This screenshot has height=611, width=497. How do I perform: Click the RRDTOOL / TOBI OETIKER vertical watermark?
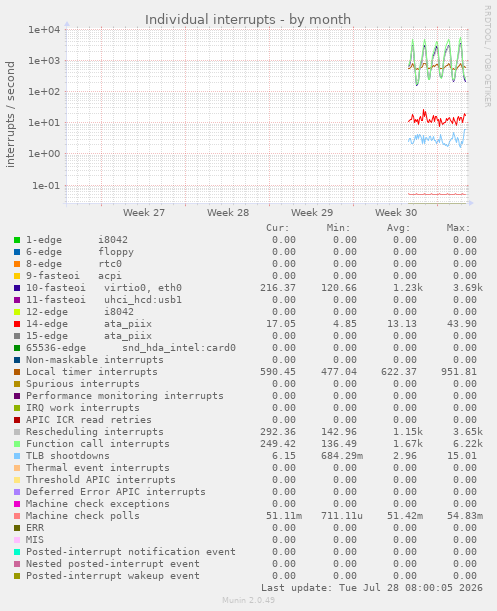pos(487,56)
